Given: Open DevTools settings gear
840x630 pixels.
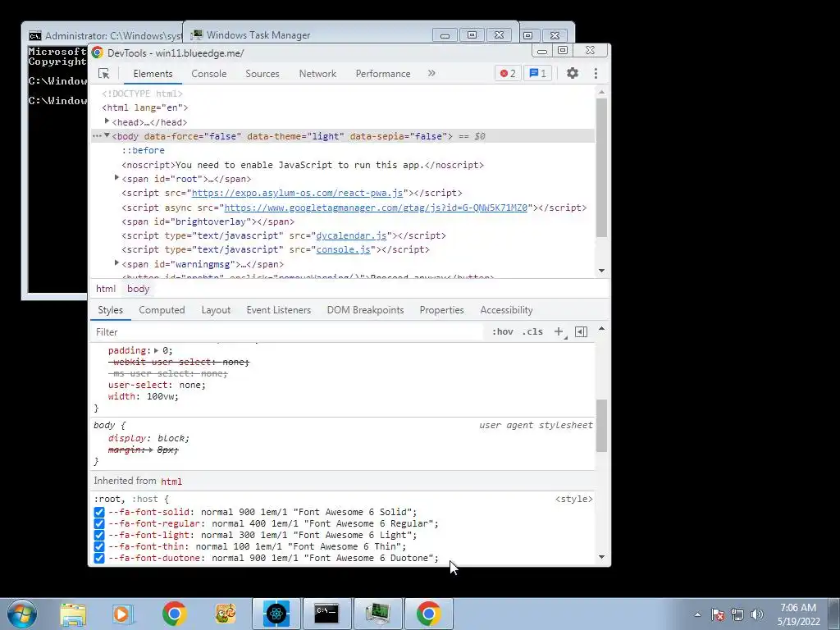Looking at the screenshot, I should [572, 73].
